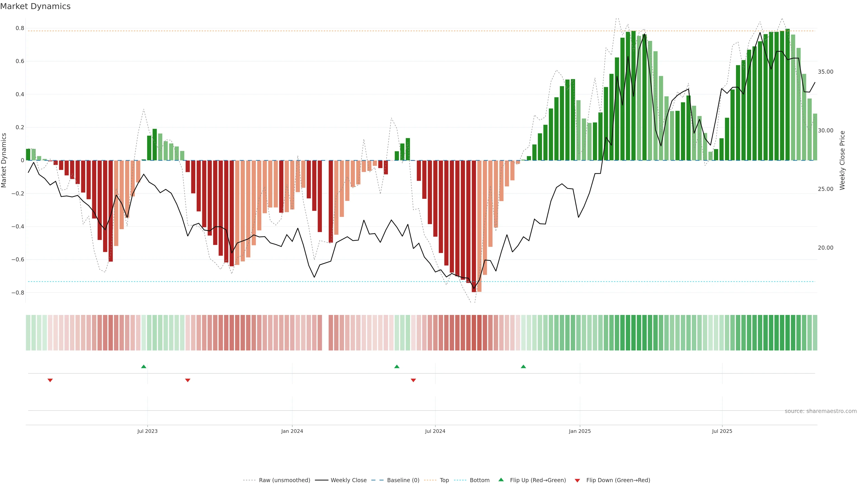Click the Flip Up legend triangle icon
868x488 pixels.
point(501,480)
